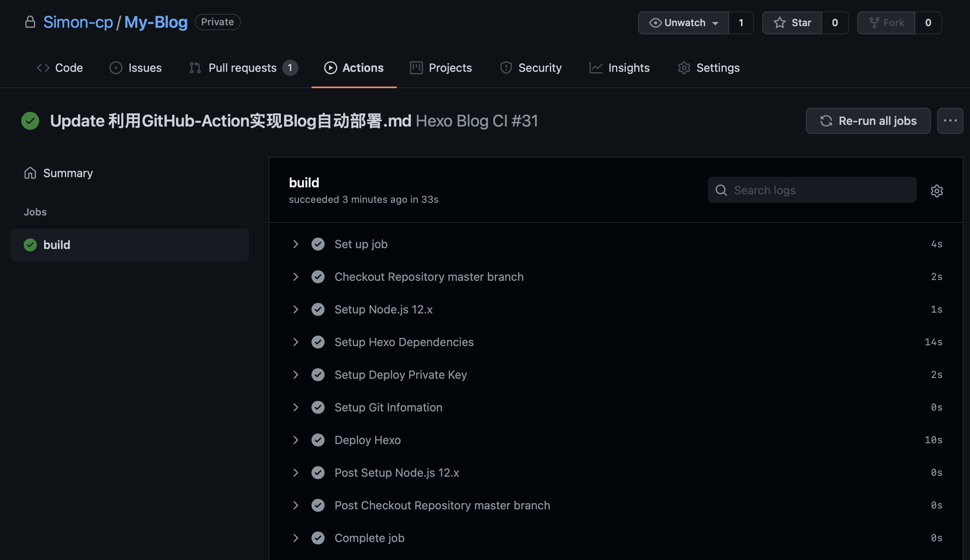Screen dimensions: 970x560
Task: Click the 4s duration of Set up job
Action: pos(937,244)
